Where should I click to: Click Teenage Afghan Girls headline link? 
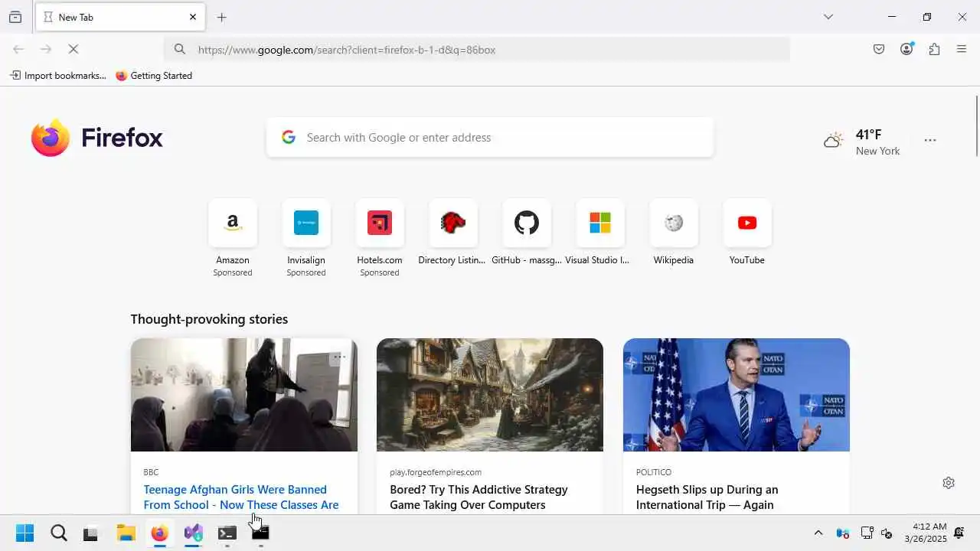[241, 497]
